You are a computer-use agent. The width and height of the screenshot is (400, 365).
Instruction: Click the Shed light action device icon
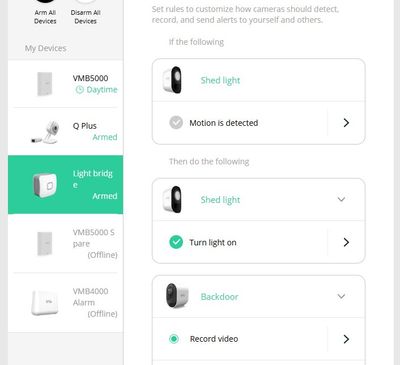click(x=172, y=200)
